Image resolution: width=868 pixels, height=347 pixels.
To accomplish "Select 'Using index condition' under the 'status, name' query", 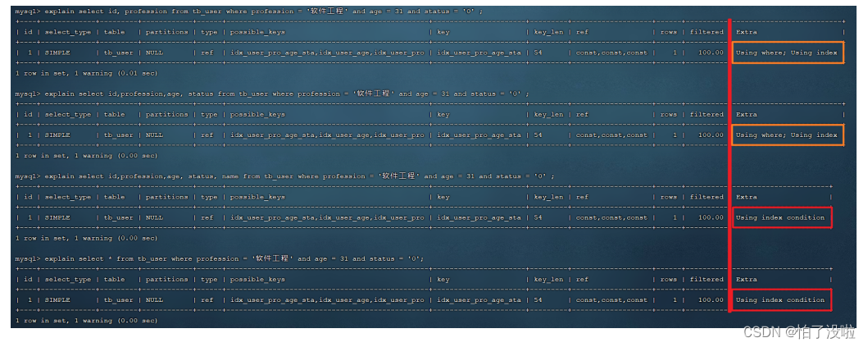I will pyautogui.click(x=780, y=218).
